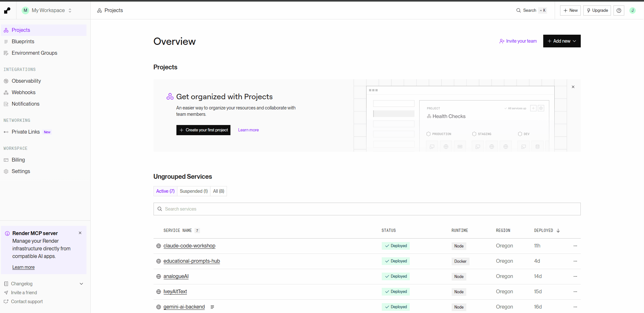Click Learn more in MCP server card
Image resolution: width=644 pixels, height=313 pixels.
click(24, 268)
